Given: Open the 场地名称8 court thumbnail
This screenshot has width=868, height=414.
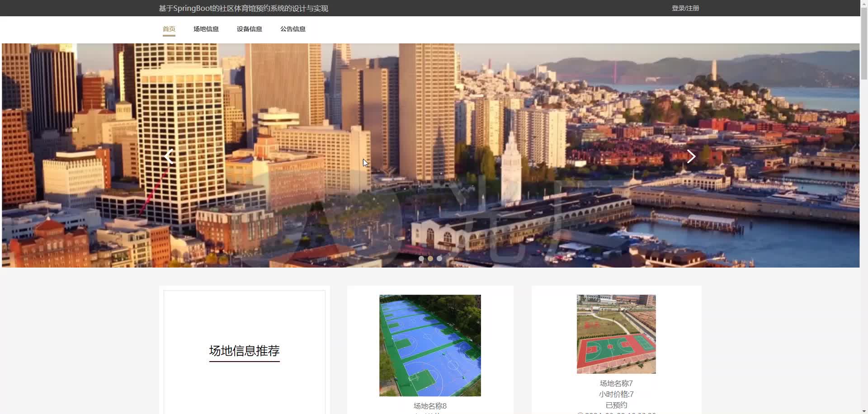Looking at the screenshot, I should pyautogui.click(x=430, y=346).
